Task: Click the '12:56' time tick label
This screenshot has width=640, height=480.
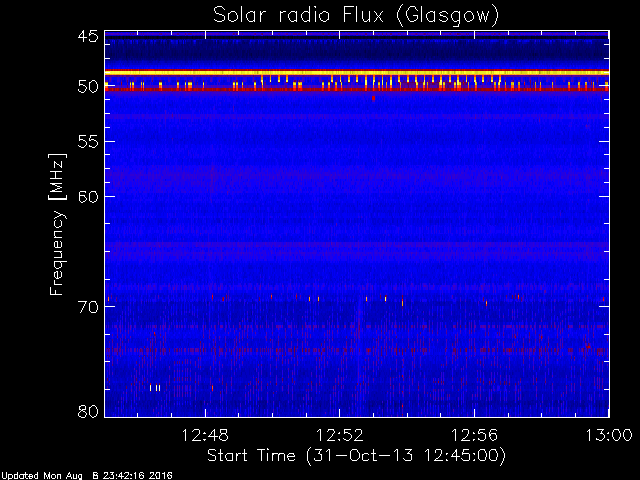Action: 474,435
